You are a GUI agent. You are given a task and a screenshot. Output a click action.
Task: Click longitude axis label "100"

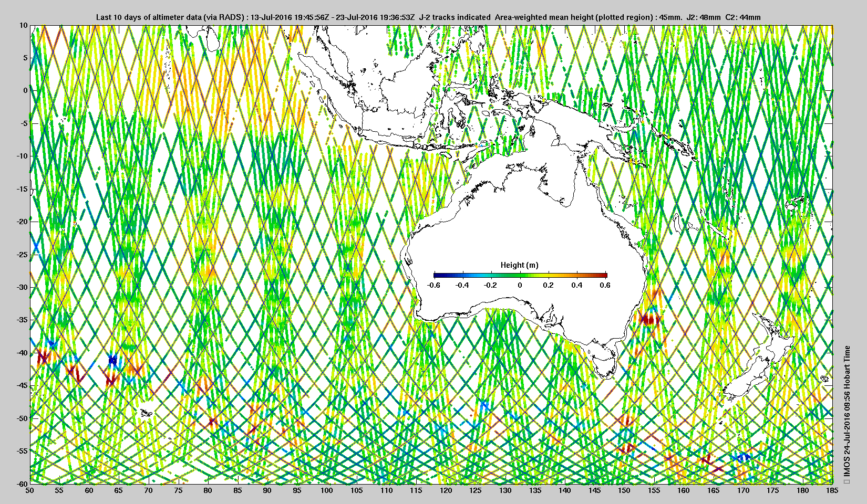tap(327, 490)
